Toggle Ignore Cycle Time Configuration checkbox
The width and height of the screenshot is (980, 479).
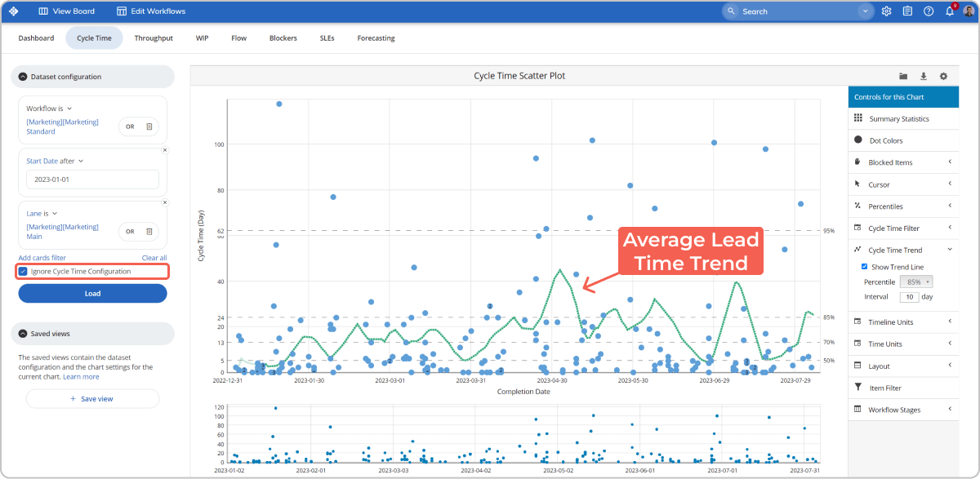point(23,271)
